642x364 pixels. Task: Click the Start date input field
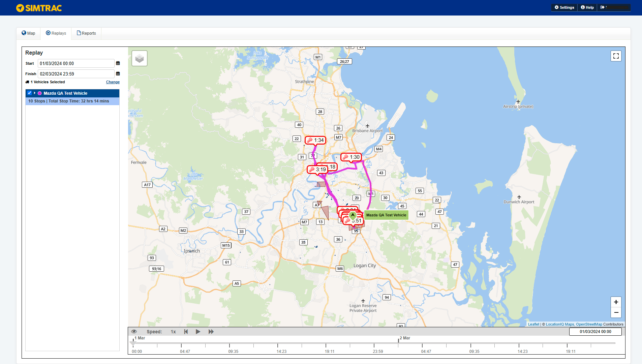(76, 63)
